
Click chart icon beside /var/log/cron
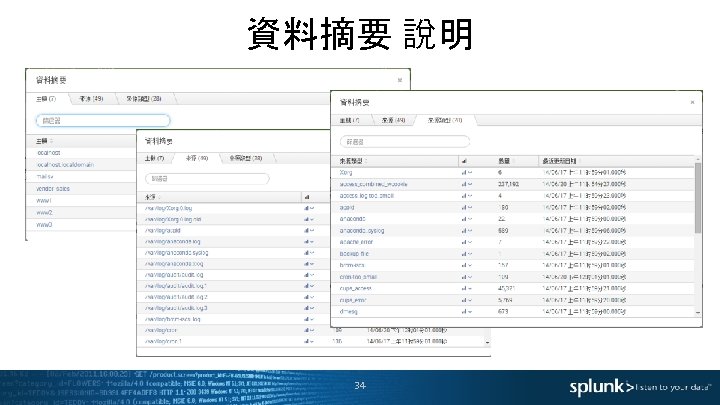point(309,330)
